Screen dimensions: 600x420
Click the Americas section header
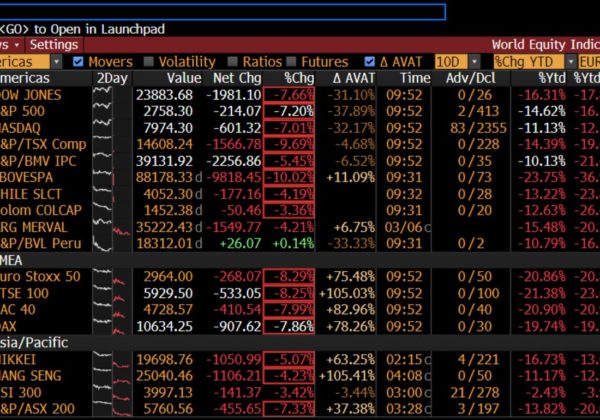[x=25, y=78]
